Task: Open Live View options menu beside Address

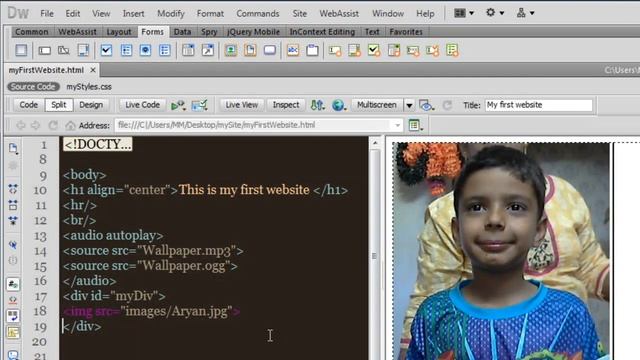Action: pos(415,125)
